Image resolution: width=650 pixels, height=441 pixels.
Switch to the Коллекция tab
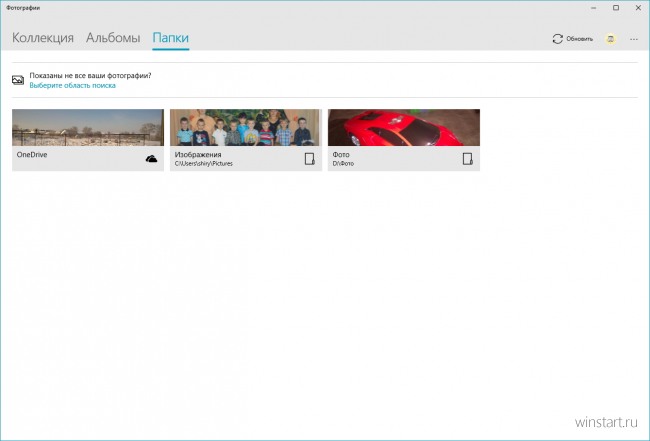coord(43,38)
